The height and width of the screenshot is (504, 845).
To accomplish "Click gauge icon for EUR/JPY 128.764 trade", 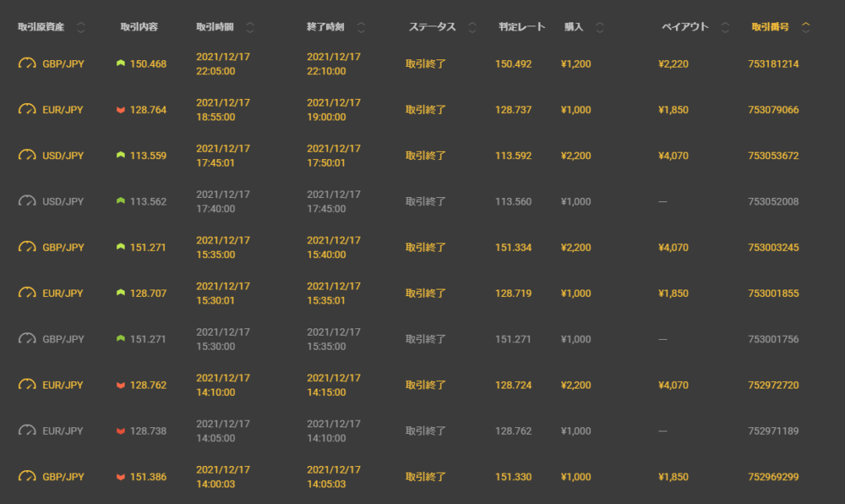I will coord(28,110).
